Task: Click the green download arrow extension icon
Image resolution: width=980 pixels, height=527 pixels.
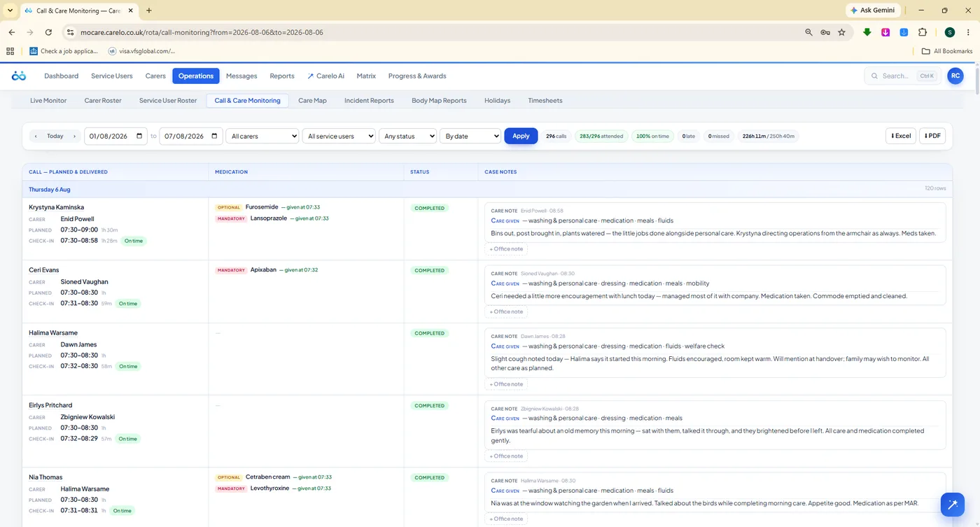Action: pyautogui.click(x=867, y=32)
